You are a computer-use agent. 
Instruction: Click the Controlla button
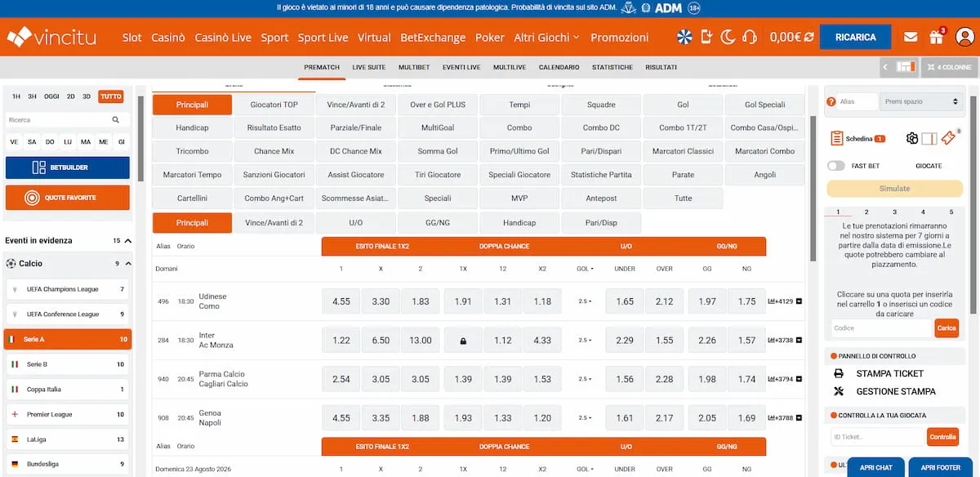(943, 437)
